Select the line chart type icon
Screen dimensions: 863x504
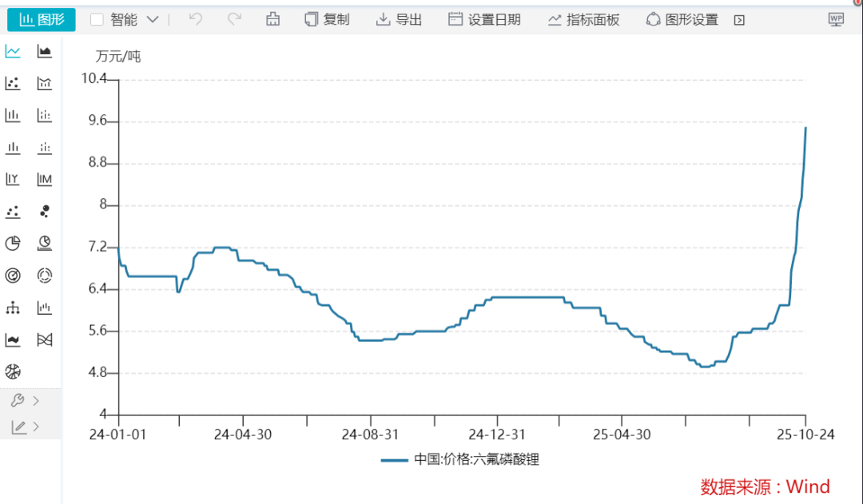click(x=13, y=52)
